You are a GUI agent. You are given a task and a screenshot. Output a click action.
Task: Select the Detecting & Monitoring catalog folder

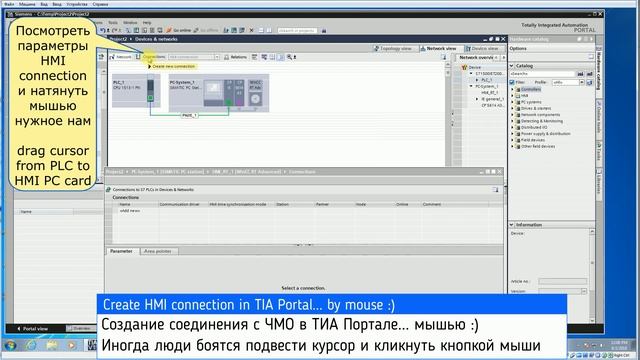coord(542,121)
